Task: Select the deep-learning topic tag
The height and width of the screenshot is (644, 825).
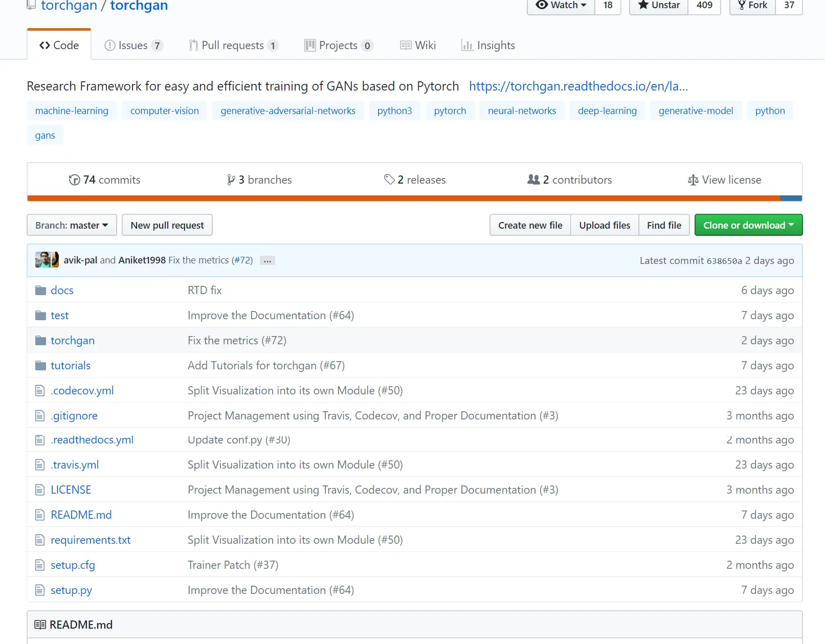Action: coord(608,111)
